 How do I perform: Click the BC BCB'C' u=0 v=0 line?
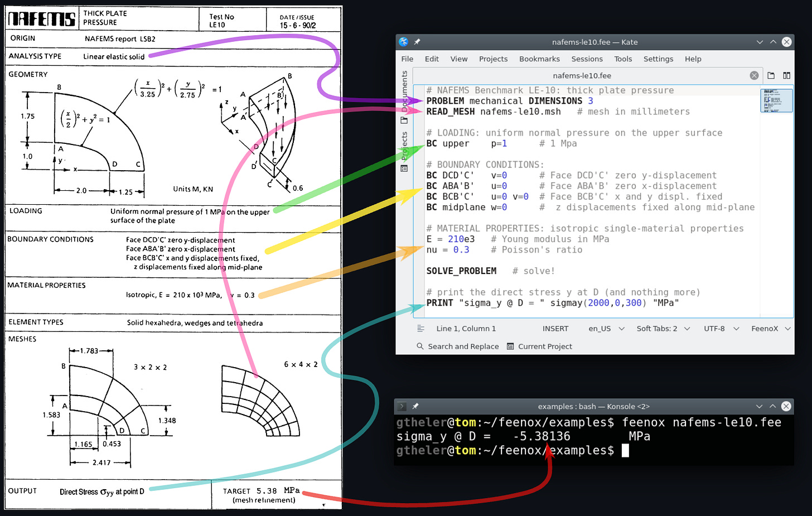(x=574, y=196)
